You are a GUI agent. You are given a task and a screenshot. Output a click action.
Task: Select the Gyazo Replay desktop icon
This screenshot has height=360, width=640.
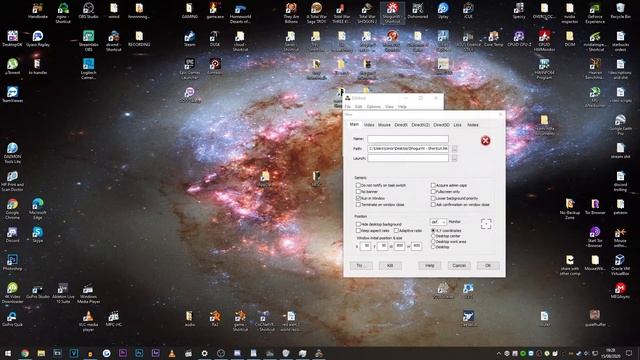tap(38, 39)
